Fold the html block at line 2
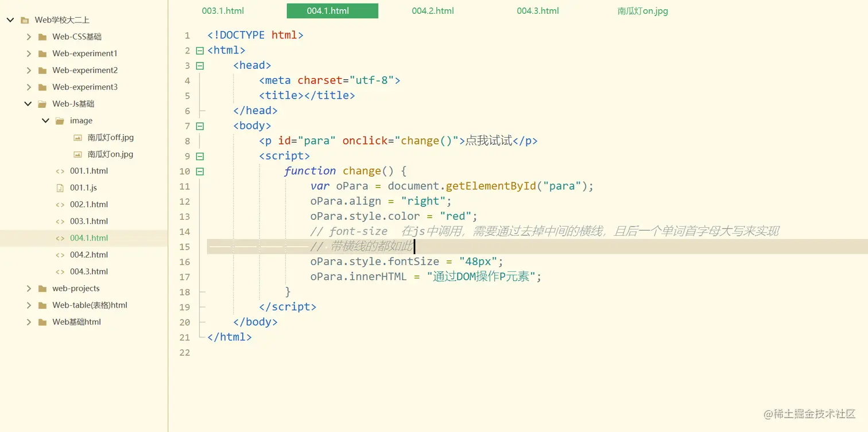This screenshot has width=868, height=432. [200, 50]
